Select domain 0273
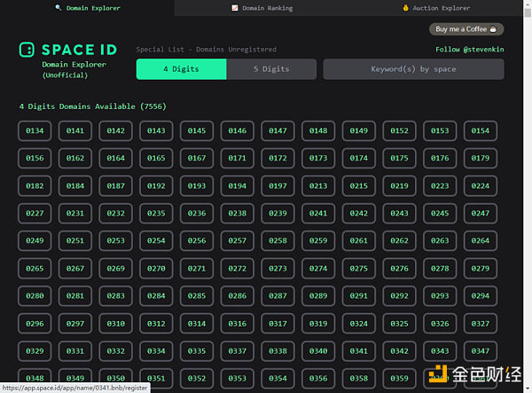532x393 pixels. pyautogui.click(x=278, y=269)
